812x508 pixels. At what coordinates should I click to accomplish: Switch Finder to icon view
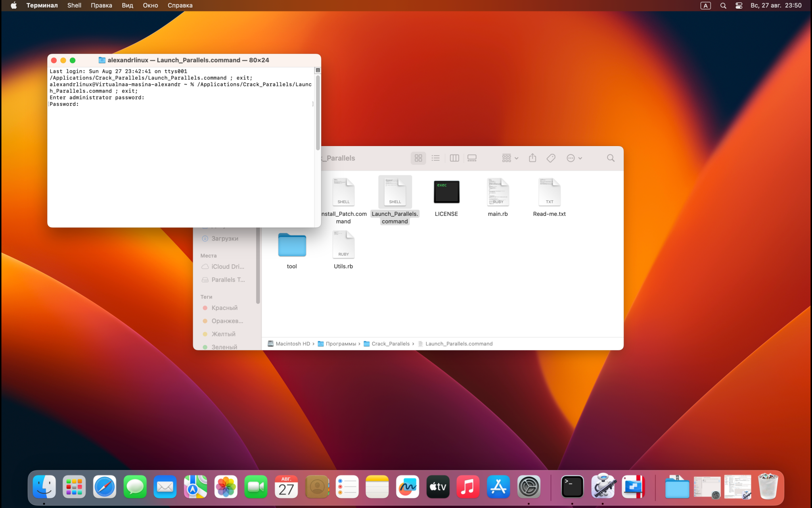418,158
